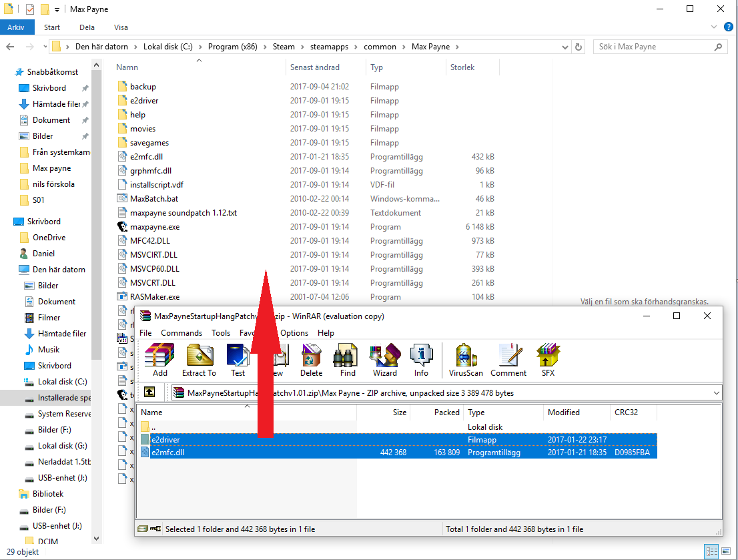
Task: Switch Explorer to details view icon
Action: click(711, 551)
